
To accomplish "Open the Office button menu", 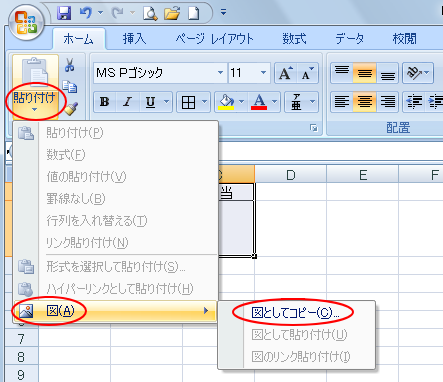I will click(x=26, y=22).
